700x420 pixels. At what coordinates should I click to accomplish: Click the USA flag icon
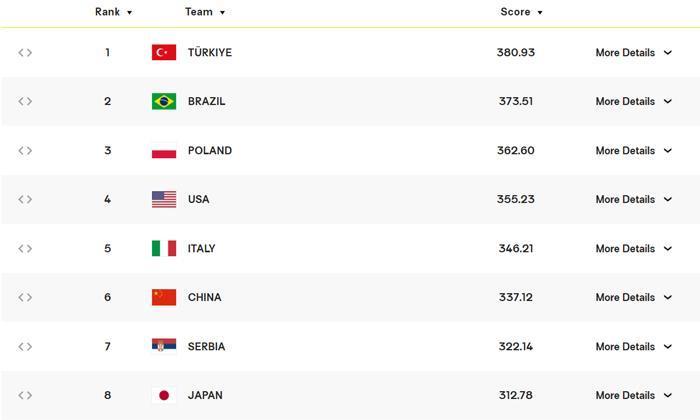164,199
